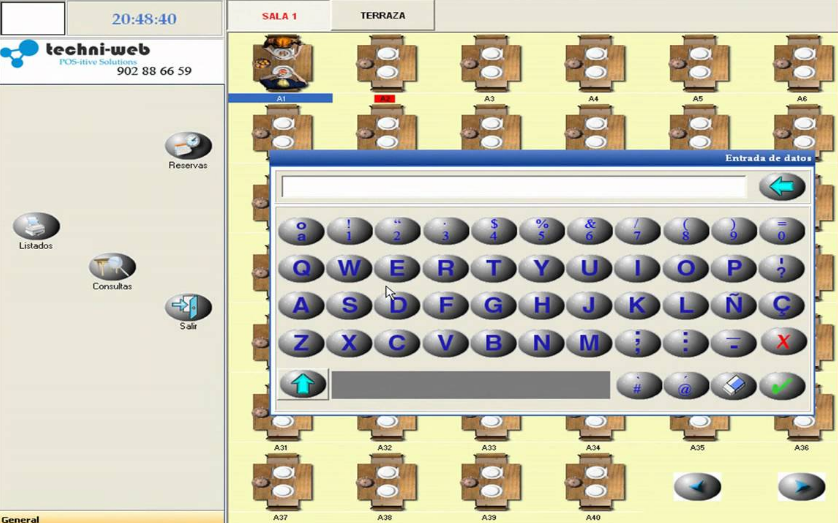Toggle shift with the up arrow key
The width and height of the screenshot is (838, 523).
[303, 384]
